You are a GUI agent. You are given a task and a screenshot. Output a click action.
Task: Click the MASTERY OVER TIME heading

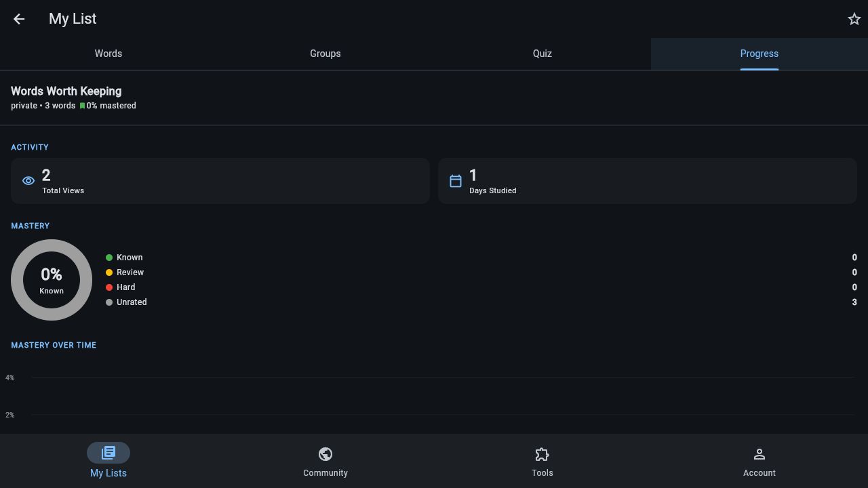(x=54, y=345)
